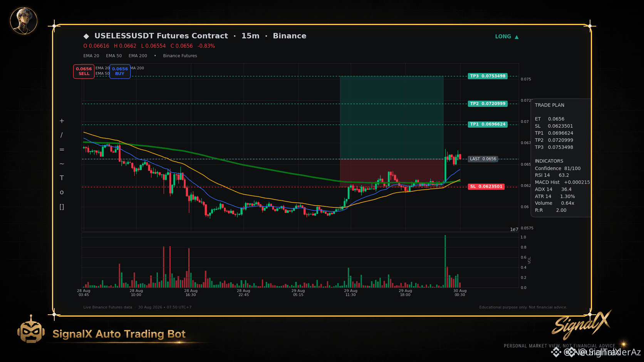Click the Binance exchange name in title

click(290, 36)
